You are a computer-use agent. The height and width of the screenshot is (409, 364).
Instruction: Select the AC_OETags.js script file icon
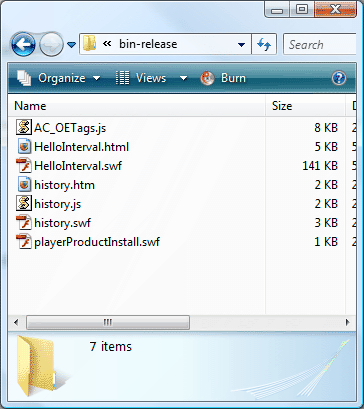click(24, 128)
